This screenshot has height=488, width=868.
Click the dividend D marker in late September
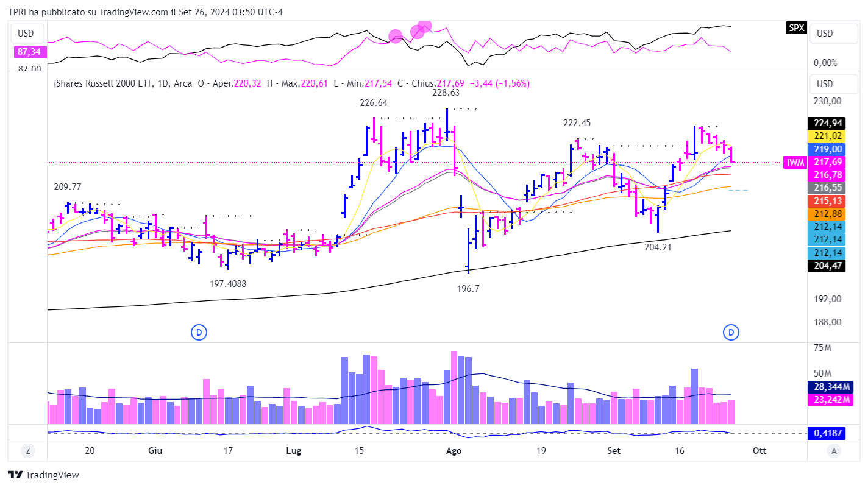731,332
